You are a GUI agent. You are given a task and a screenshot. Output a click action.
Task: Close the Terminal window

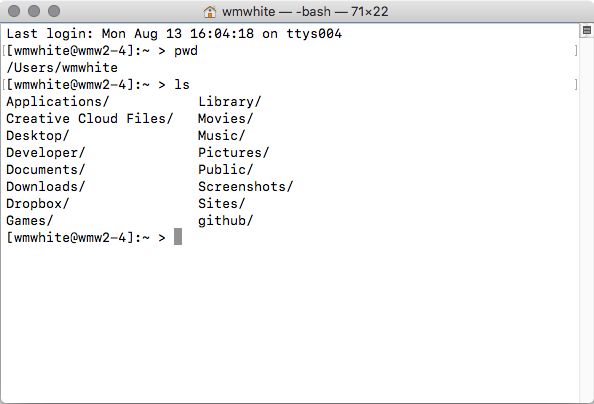pos(14,11)
